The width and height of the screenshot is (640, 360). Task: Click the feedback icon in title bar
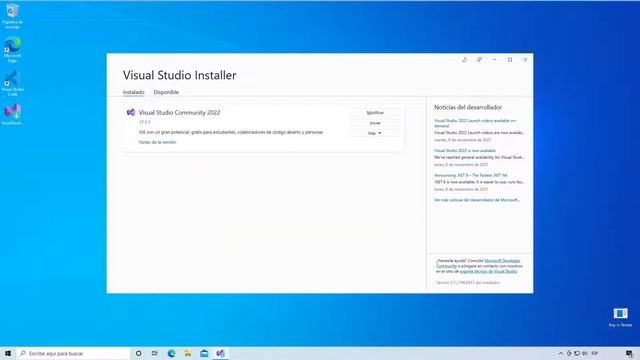(479, 60)
